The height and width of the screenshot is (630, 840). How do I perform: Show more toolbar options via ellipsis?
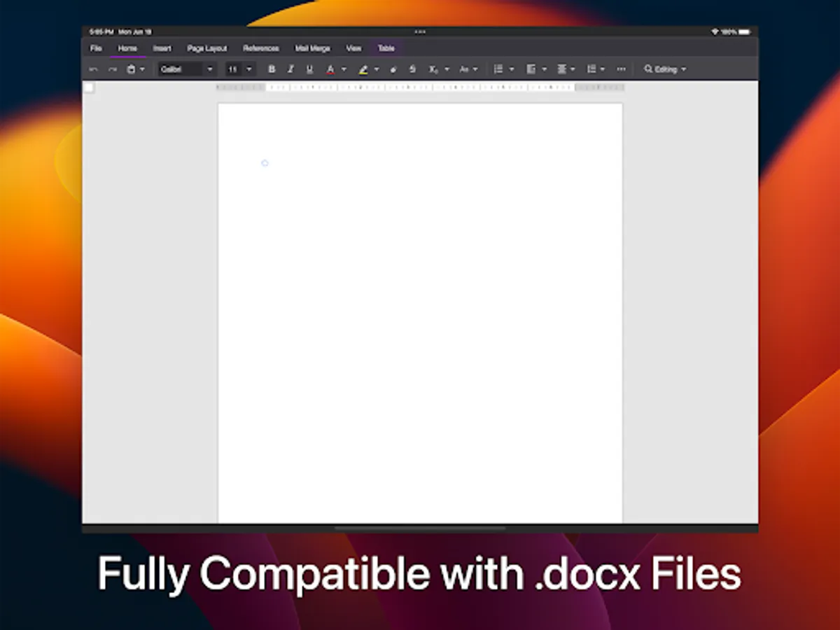pyautogui.click(x=621, y=69)
